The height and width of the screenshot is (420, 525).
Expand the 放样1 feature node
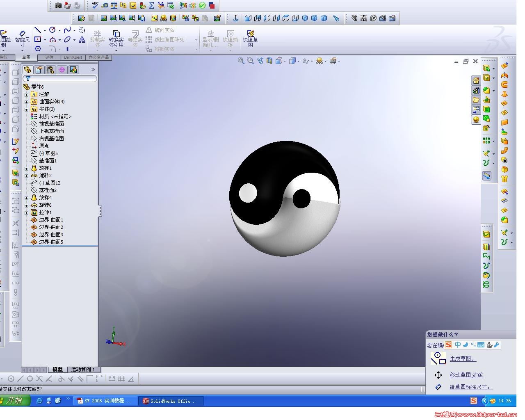pos(27,168)
